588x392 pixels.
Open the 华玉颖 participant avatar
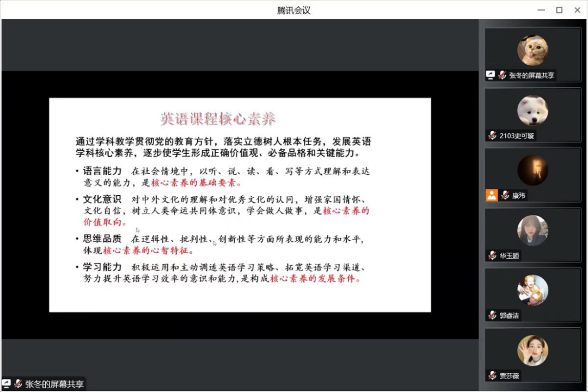pos(532,230)
